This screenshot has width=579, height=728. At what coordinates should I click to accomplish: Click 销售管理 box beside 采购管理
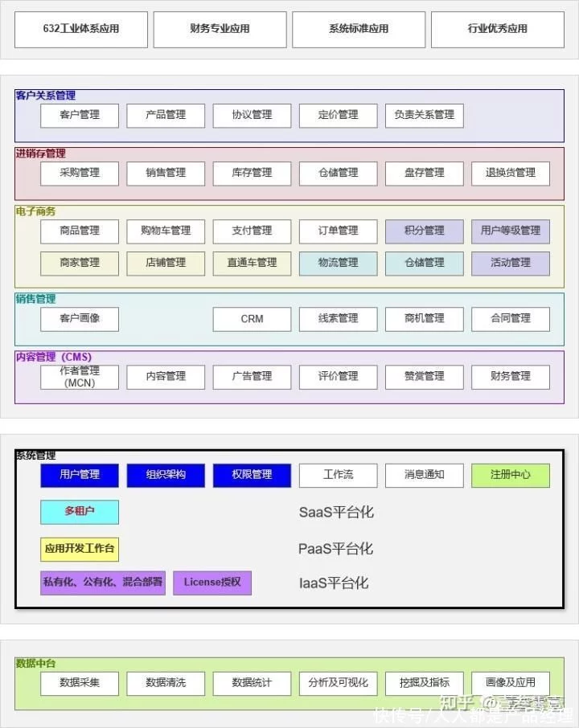click(166, 174)
